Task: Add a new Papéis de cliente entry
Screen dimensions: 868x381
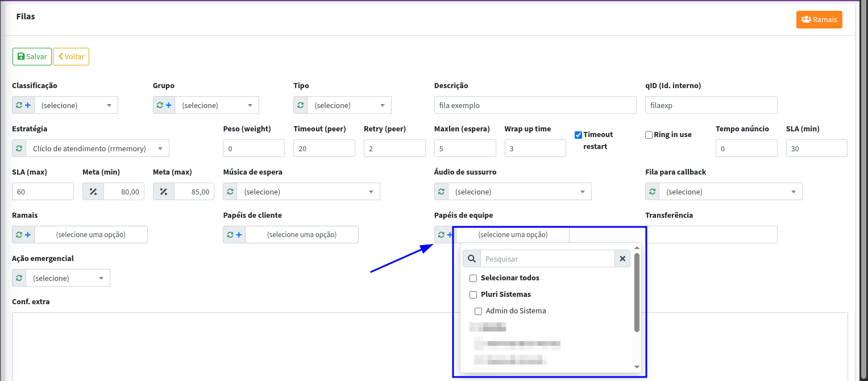Action: (239, 235)
